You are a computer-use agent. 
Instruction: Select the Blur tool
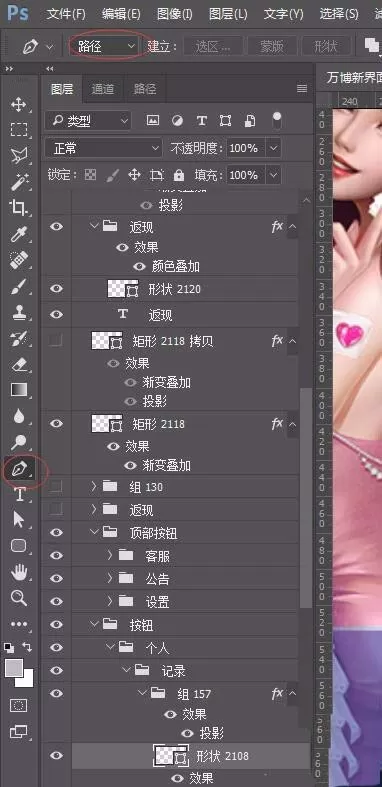pyautogui.click(x=19, y=416)
